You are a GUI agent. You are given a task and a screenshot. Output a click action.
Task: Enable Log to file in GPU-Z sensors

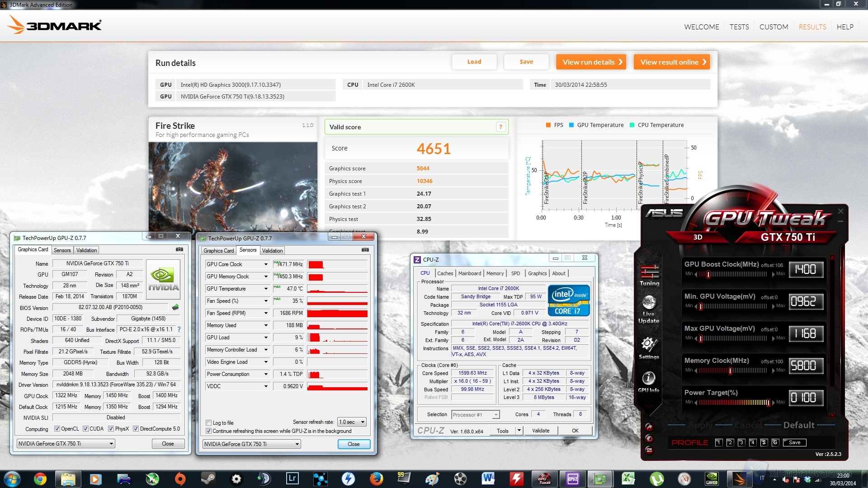(x=209, y=422)
